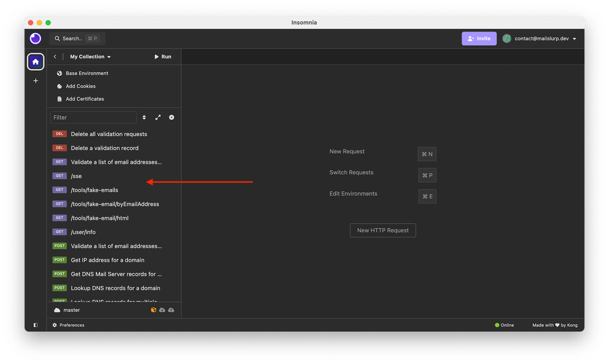
Task: Click the account avatar icon
Action: click(507, 39)
